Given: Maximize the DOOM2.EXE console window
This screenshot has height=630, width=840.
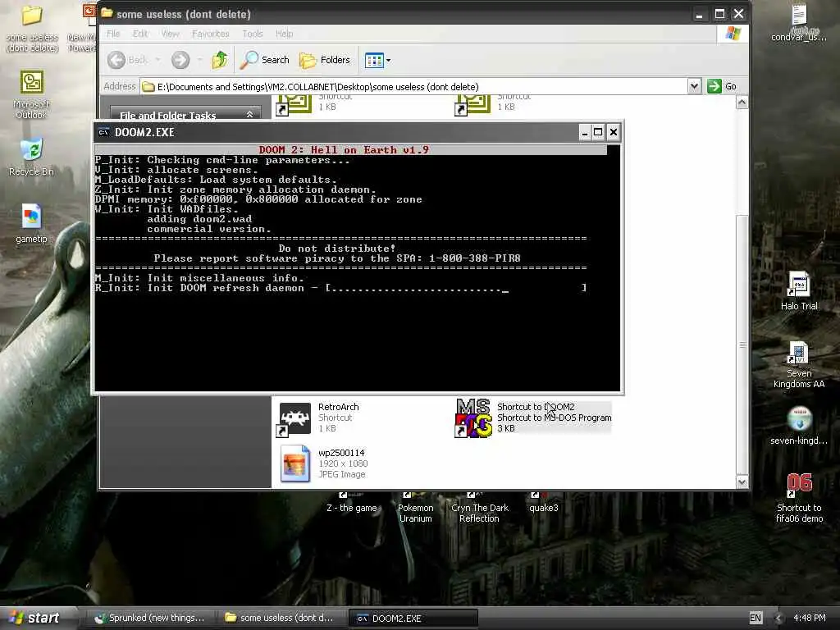Looking at the screenshot, I should [598, 132].
